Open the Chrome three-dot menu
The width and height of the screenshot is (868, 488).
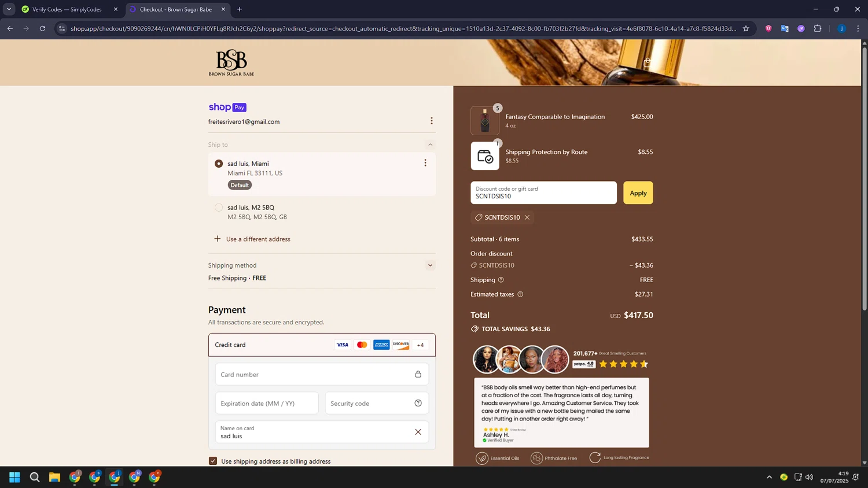pyautogui.click(x=858, y=28)
